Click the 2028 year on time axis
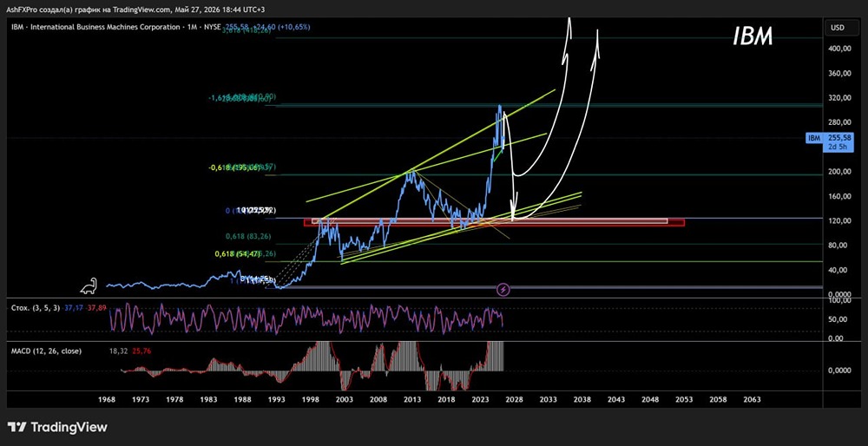Screen dimensions: 868x446 click(514, 399)
